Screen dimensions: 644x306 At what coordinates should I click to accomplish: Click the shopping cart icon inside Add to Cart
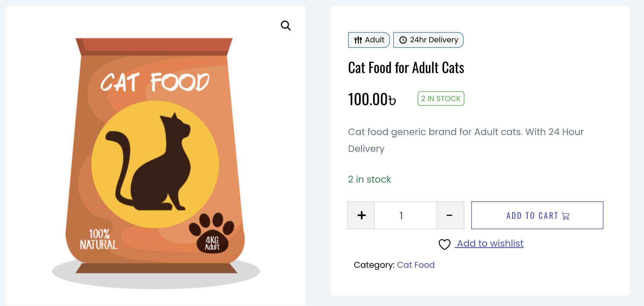click(565, 216)
